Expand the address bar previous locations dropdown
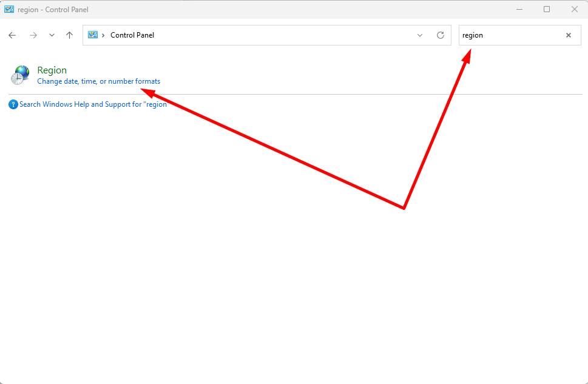Viewport: 588px width, 384px height. click(420, 35)
